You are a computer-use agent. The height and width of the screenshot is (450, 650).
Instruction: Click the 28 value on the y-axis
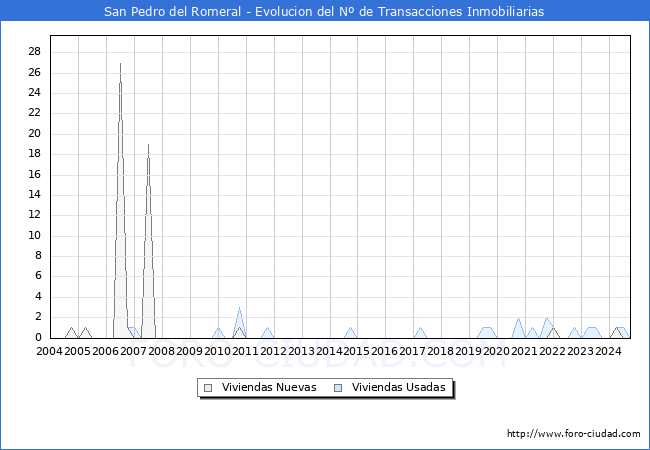34,52
